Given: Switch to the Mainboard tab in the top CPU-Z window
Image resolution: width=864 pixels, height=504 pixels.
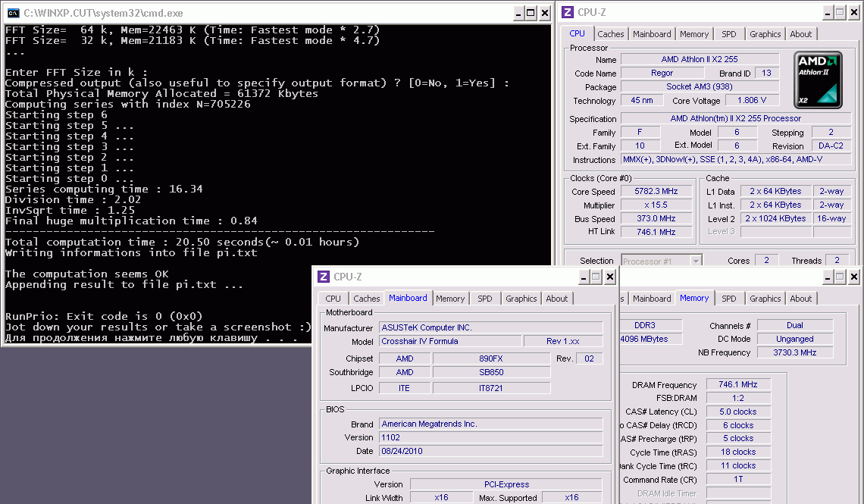Looking at the screenshot, I should 652,34.
